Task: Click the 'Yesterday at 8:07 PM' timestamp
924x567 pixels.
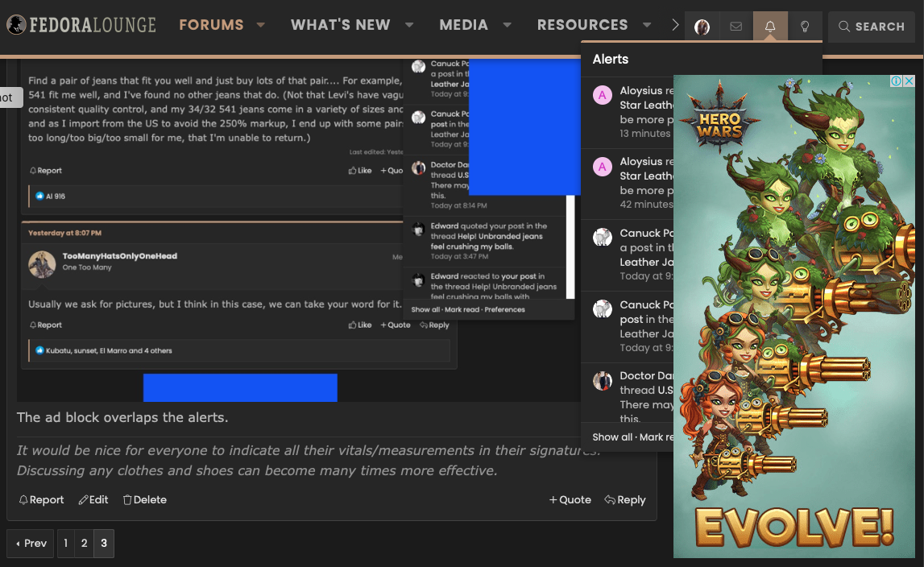Action: click(64, 233)
